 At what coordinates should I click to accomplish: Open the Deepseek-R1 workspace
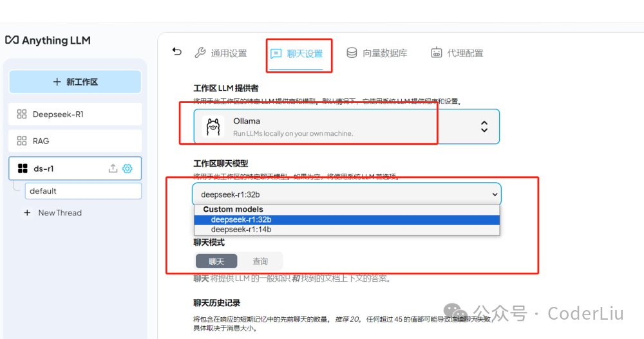[75, 114]
